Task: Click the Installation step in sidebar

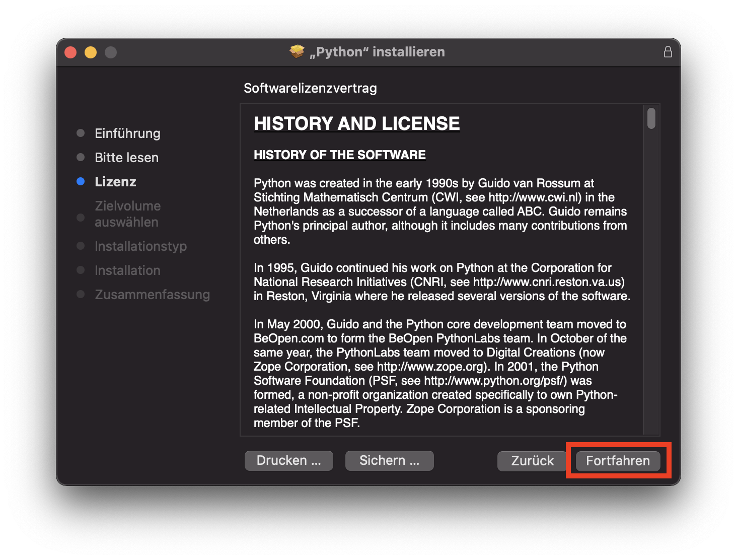Action: click(127, 270)
